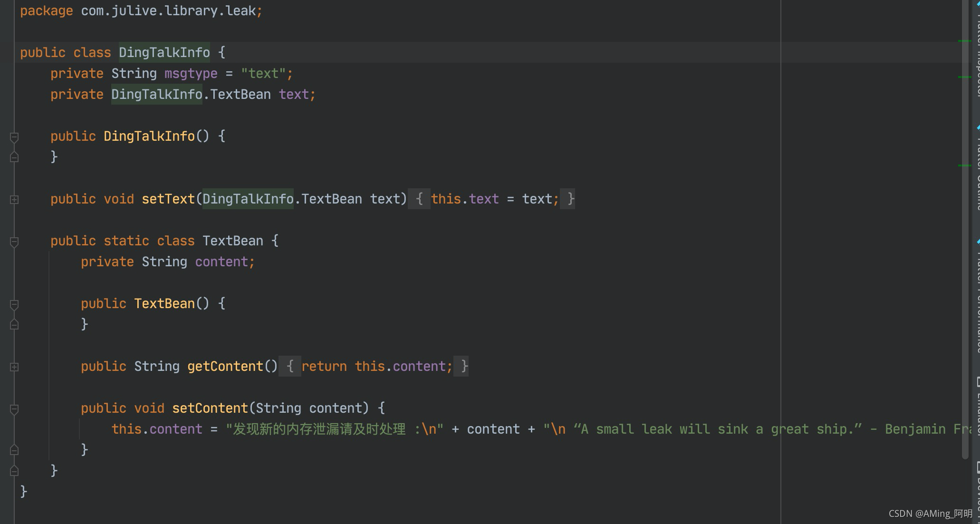Collapse the static class TextBean fold marker
980x524 pixels.
click(x=14, y=242)
